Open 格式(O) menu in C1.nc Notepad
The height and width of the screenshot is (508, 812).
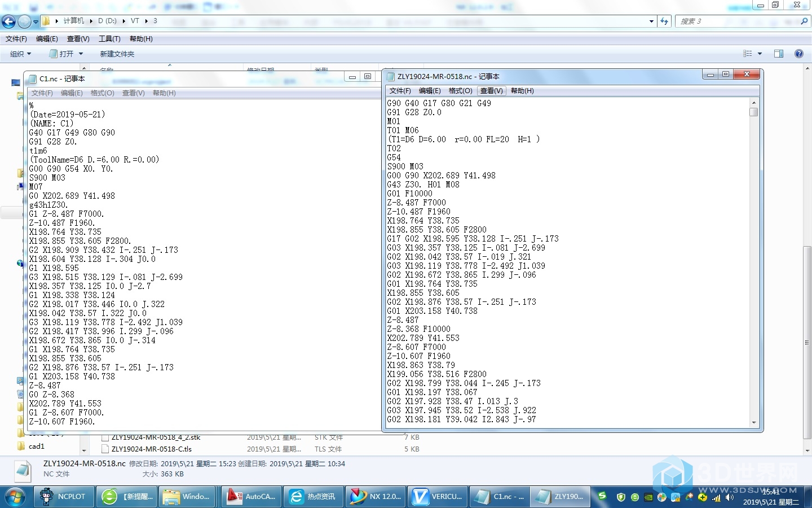103,93
